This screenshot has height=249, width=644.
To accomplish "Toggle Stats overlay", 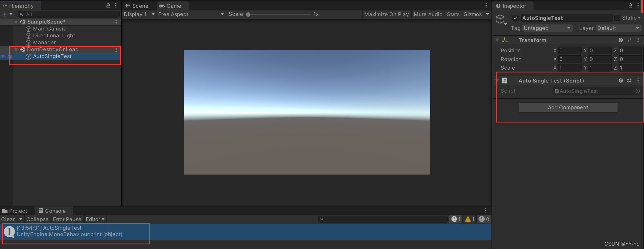I will pos(453,14).
